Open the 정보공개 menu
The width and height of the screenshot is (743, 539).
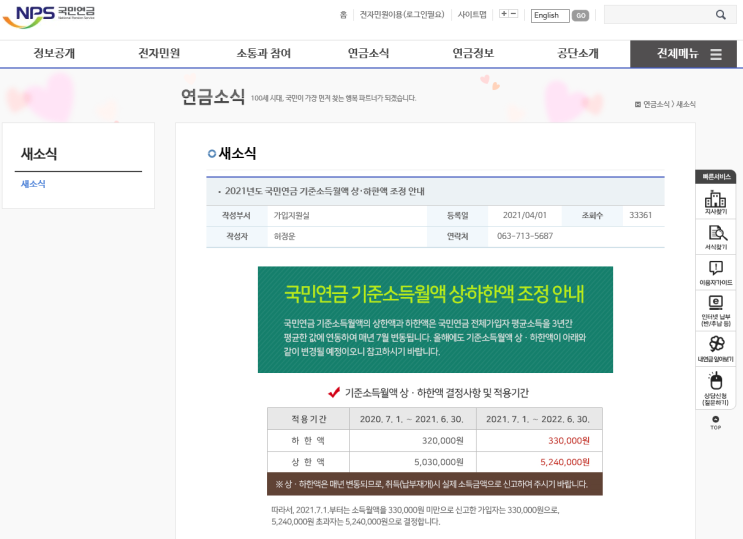coord(54,54)
